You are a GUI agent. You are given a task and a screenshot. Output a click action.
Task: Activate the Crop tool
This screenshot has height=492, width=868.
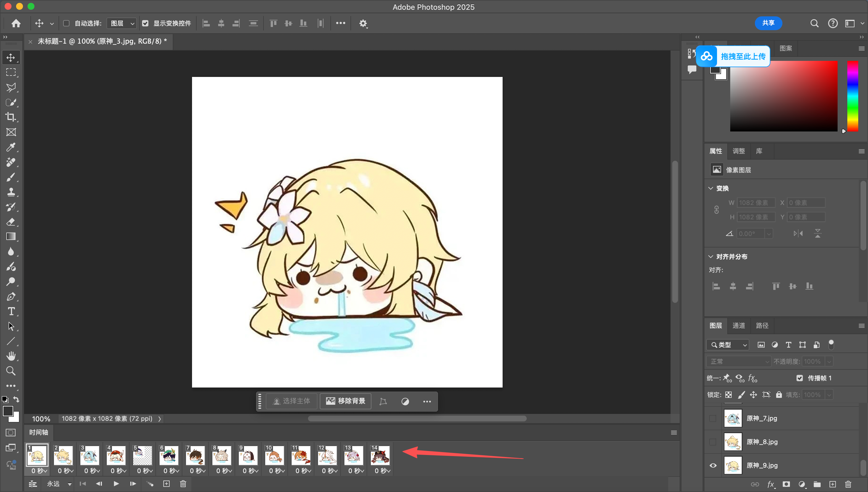point(11,117)
